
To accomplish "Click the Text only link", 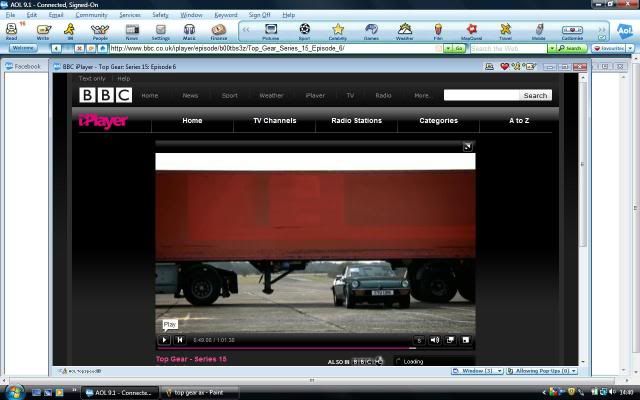I will pos(92,78).
